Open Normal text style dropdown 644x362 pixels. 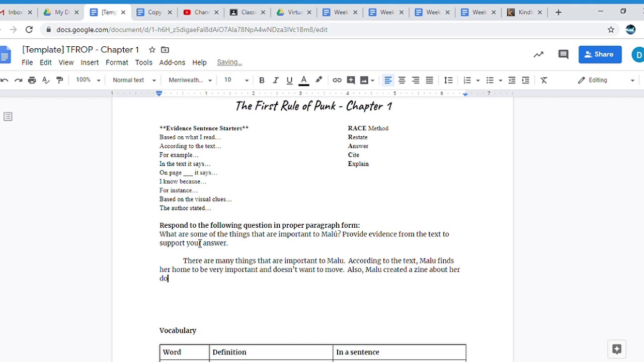[x=134, y=80]
